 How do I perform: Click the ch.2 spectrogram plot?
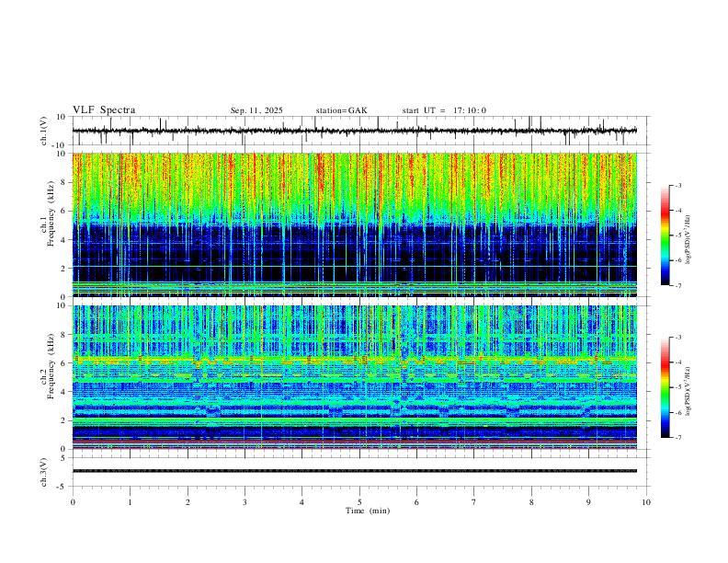(x=355, y=377)
